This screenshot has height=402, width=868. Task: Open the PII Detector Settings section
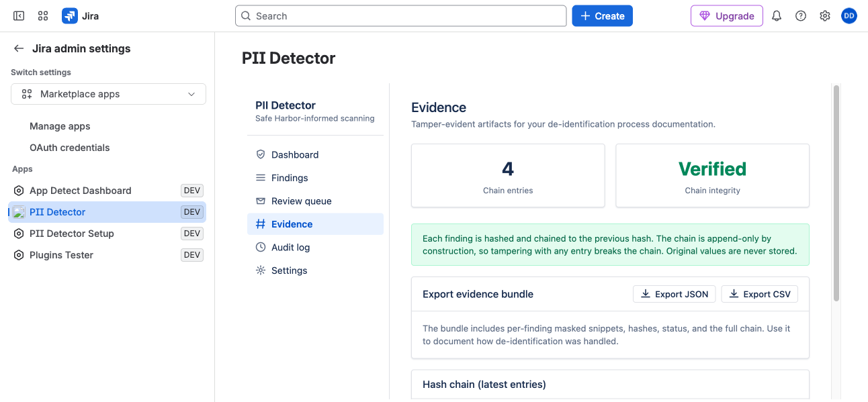point(315,270)
